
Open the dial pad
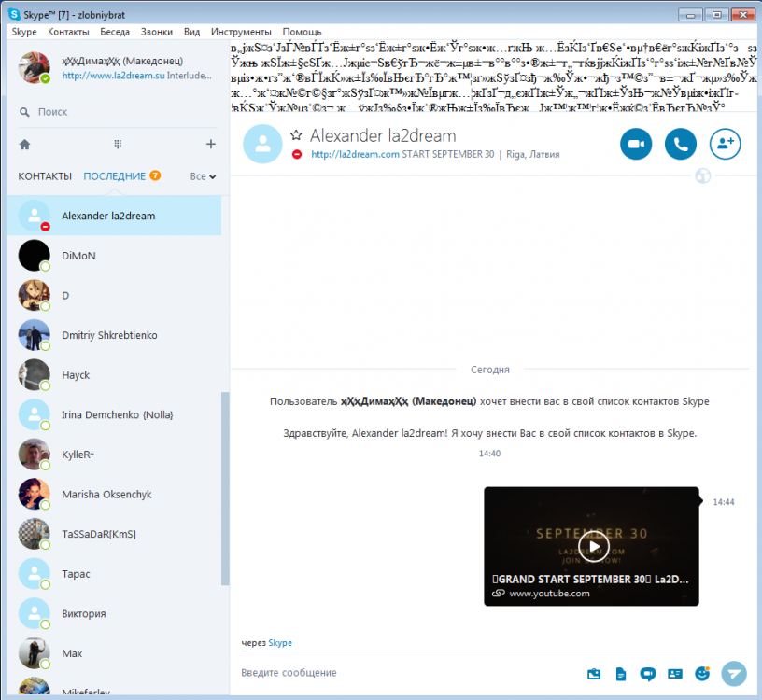point(118,144)
